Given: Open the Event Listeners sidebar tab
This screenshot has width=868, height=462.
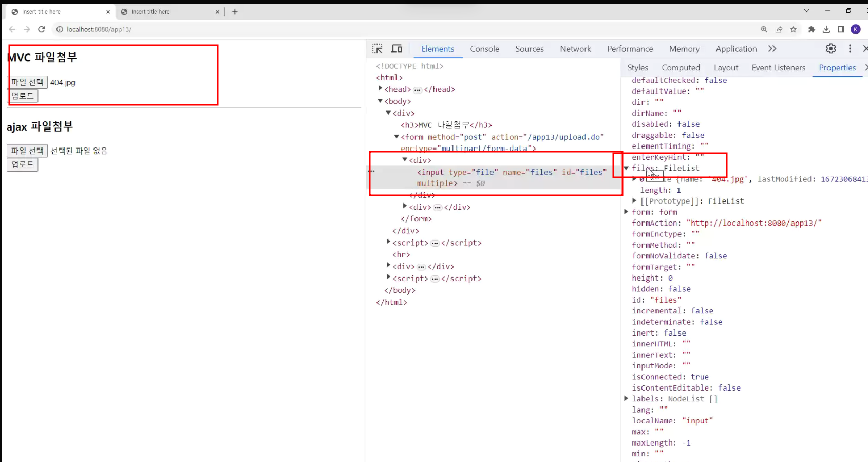Looking at the screenshot, I should point(778,68).
